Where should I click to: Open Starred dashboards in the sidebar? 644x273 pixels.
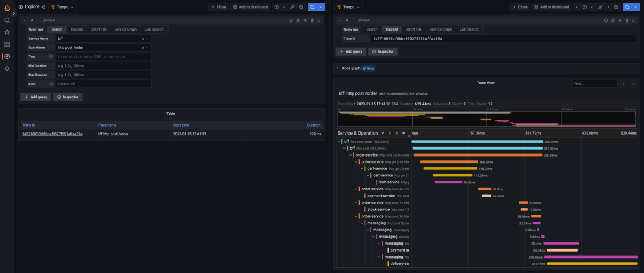point(7,32)
